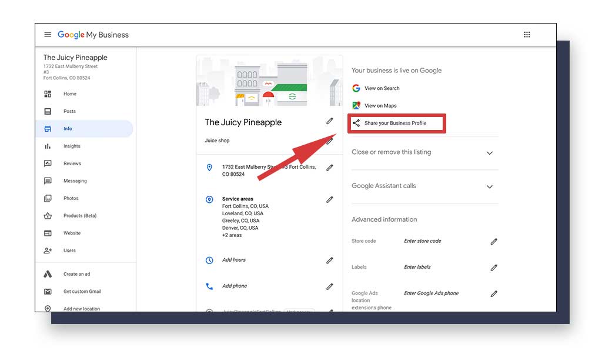Click the Enter Google Ads phone field
Image resolution: width=602 pixels, height=364 pixels.
[431, 293]
